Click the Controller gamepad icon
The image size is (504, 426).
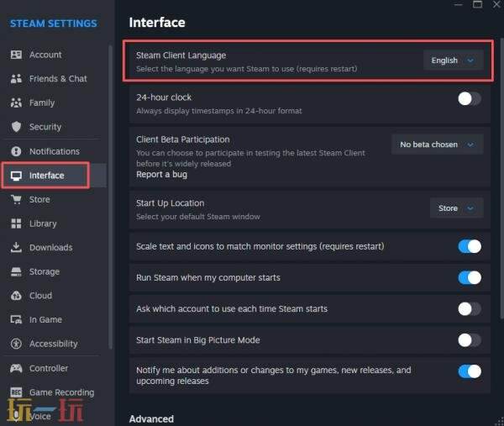pyautogui.click(x=16, y=368)
